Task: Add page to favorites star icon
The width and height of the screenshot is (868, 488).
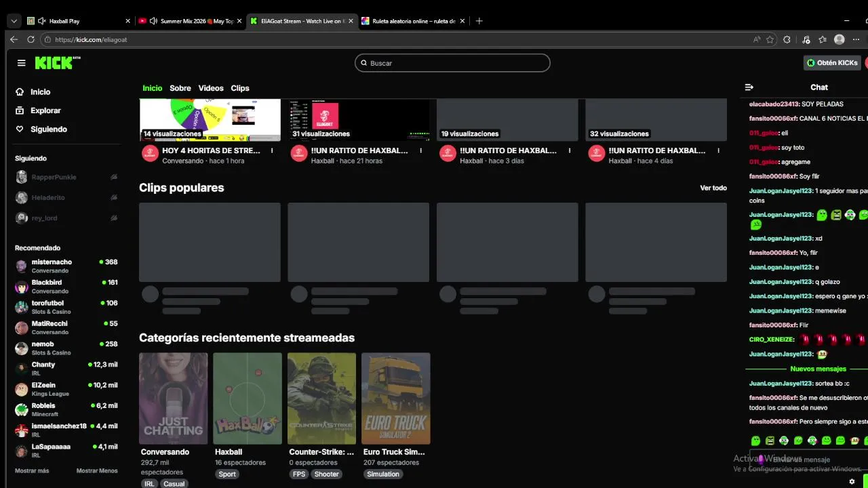Action: click(770, 39)
